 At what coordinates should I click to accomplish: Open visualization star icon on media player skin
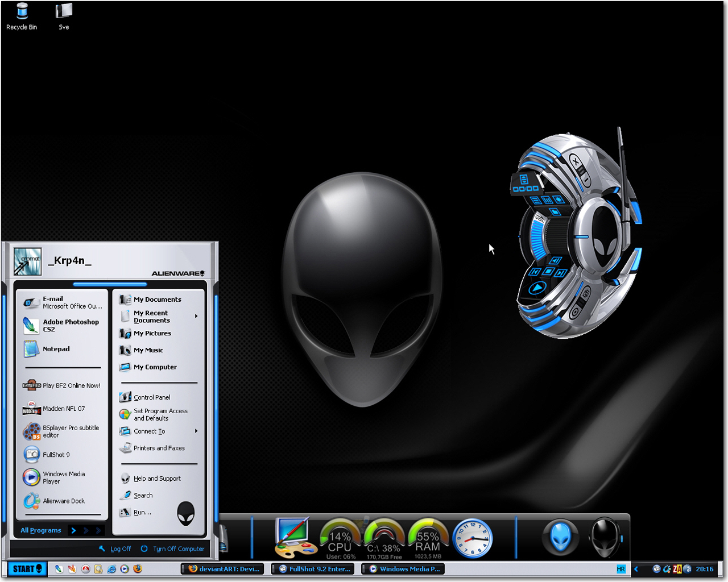[559, 199]
